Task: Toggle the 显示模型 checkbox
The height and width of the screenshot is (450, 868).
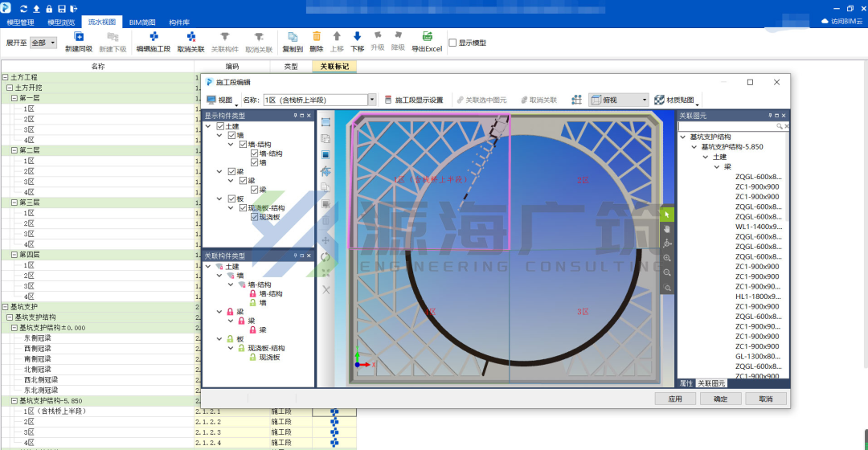Action: [452, 43]
